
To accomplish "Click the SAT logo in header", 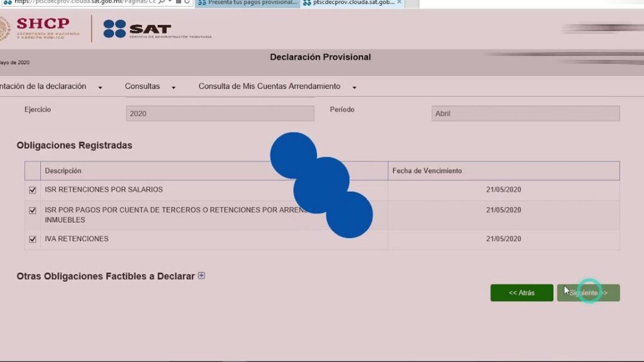I will point(137,29).
